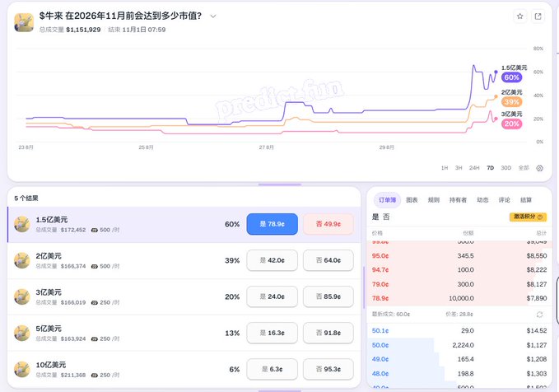The height and width of the screenshot is (392, 559).
Task: Select the 50.1¢ bid order row
Action: (459, 331)
